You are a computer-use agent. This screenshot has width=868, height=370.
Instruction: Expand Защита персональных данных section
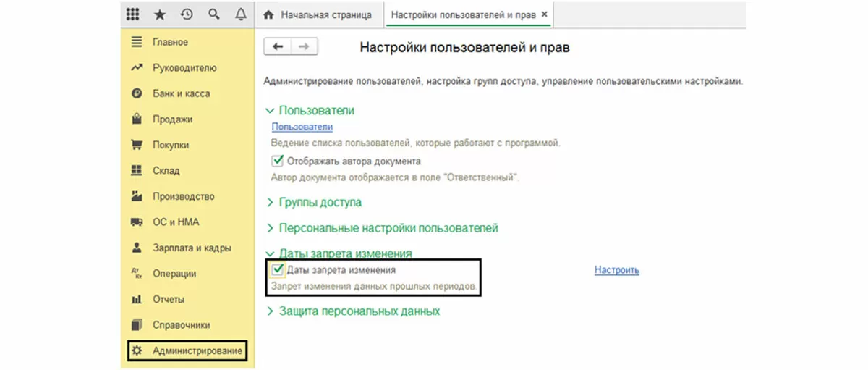(353, 311)
